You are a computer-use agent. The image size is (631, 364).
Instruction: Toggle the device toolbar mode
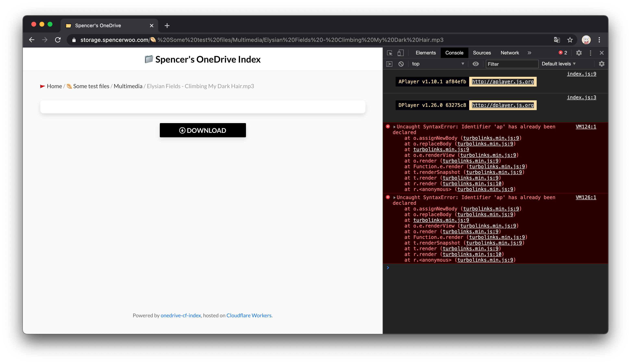[400, 53]
